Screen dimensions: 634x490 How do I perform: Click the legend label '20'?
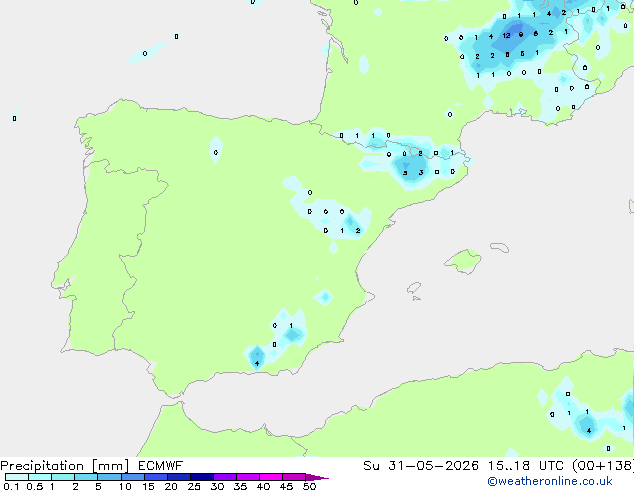click(171, 486)
